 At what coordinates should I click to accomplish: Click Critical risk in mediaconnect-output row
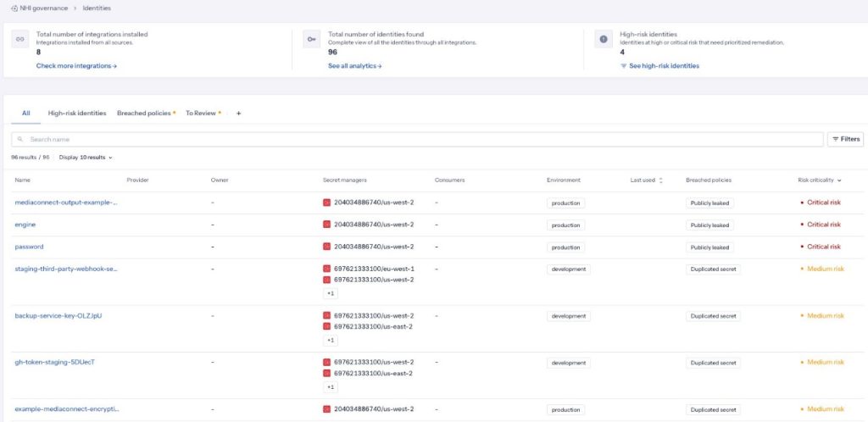821,203
